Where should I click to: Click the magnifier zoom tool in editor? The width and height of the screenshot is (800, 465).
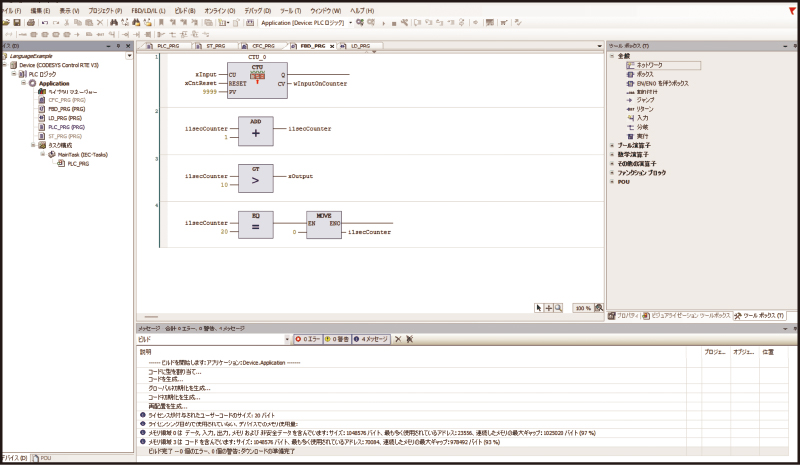pyautogui.click(x=558, y=308)
